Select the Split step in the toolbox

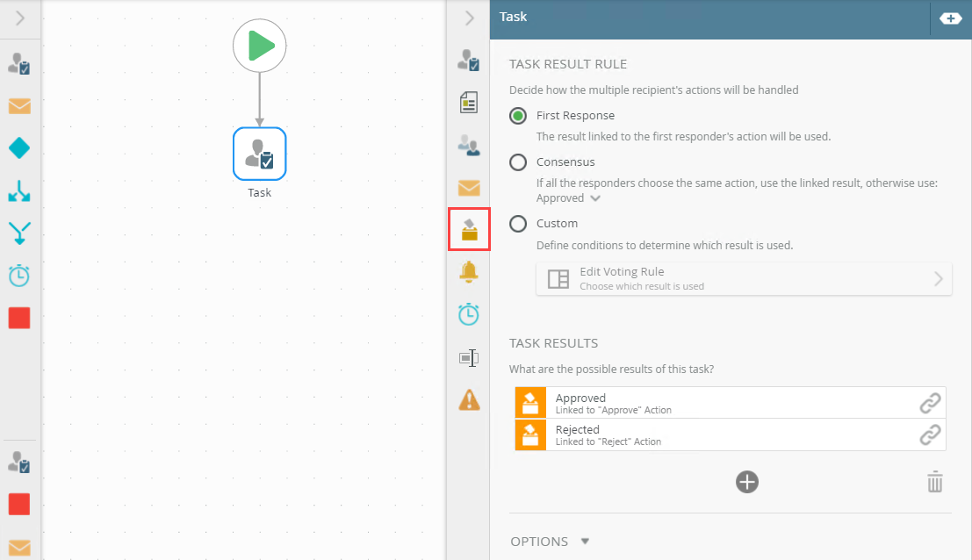19,190
